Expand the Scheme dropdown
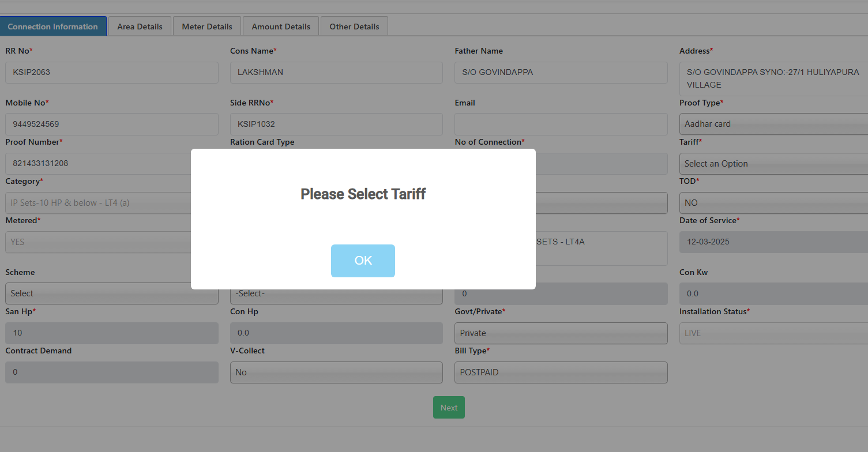Viewport: 868px width, 452px height. (x=112, y=293)
